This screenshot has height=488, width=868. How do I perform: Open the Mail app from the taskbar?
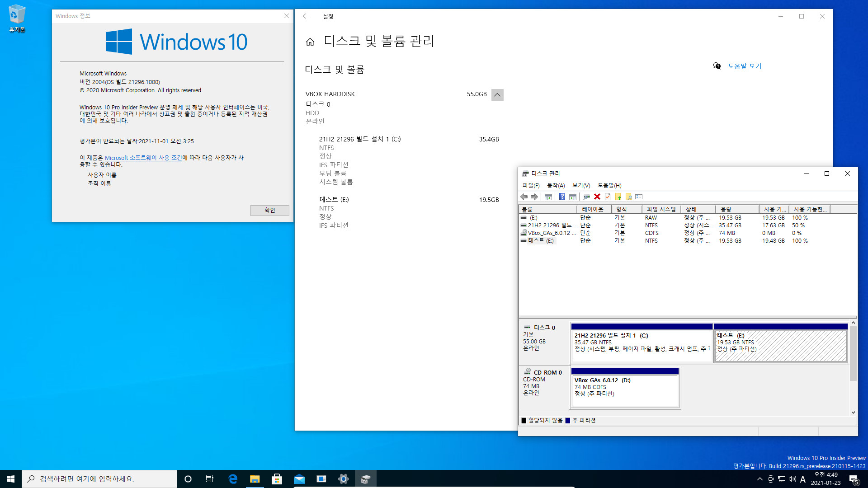299,479
